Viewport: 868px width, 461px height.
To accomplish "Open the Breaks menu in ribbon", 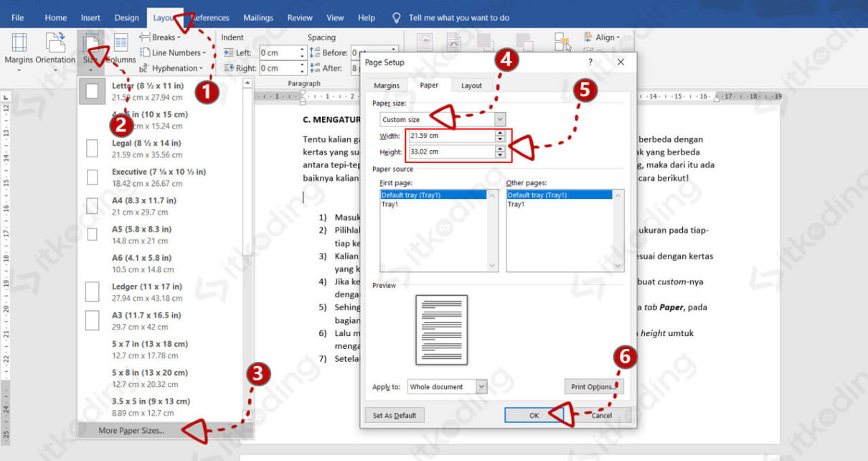I will pos(159,37).
